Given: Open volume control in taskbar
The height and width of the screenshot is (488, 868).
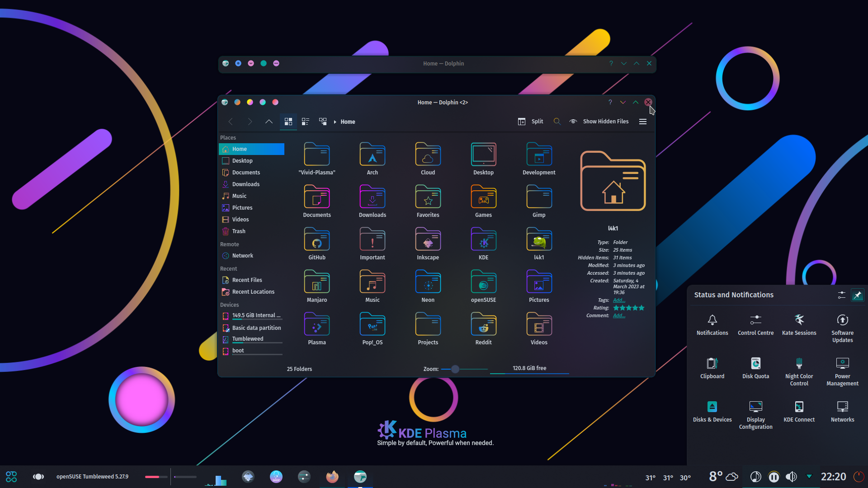Looking at the screenshot, I should pyautogui.click(x=791, y=477).
